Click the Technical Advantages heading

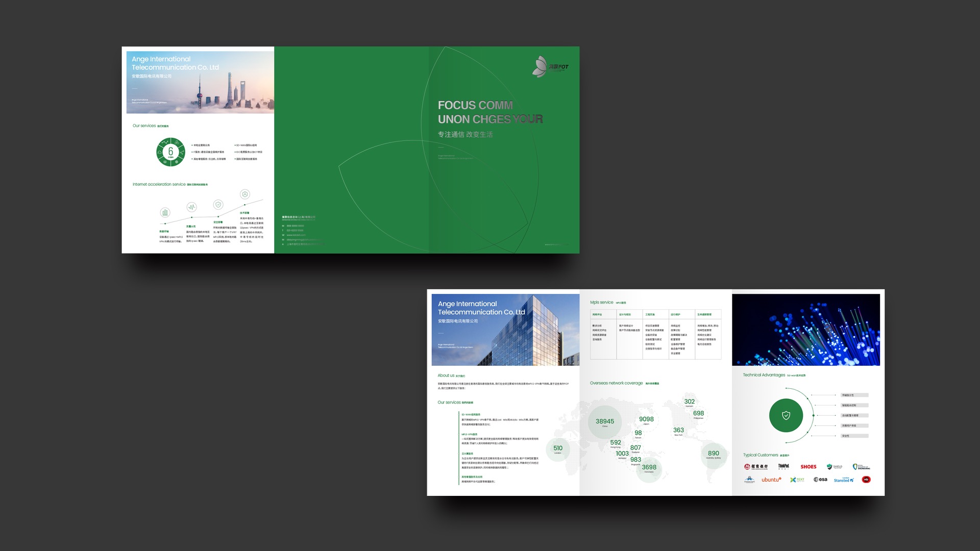(x=764, y=375)
